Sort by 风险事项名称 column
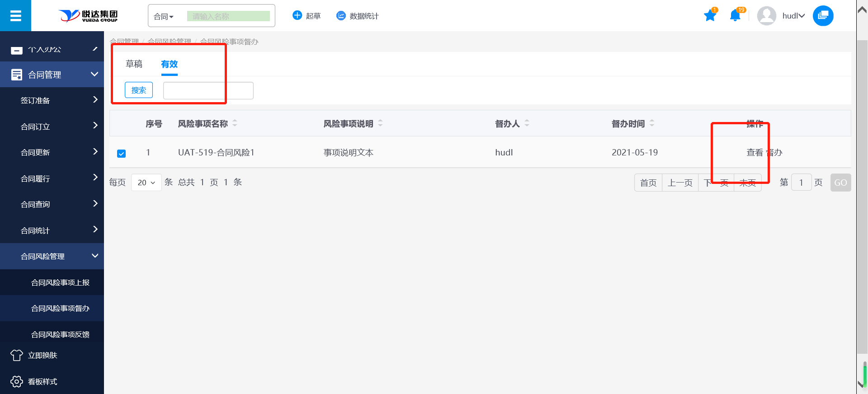The image size is (868, 394). pos(235,123)
